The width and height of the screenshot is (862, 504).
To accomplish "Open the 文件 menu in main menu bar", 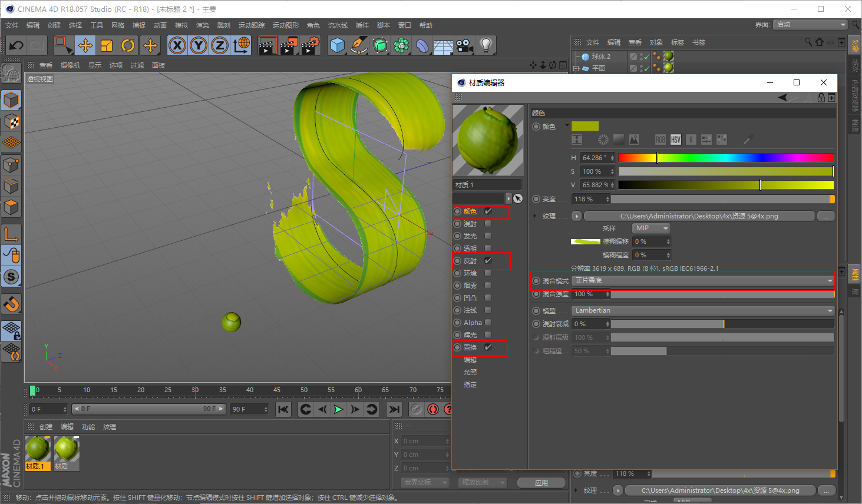I will pyautogui.click(x=12, y=25).
